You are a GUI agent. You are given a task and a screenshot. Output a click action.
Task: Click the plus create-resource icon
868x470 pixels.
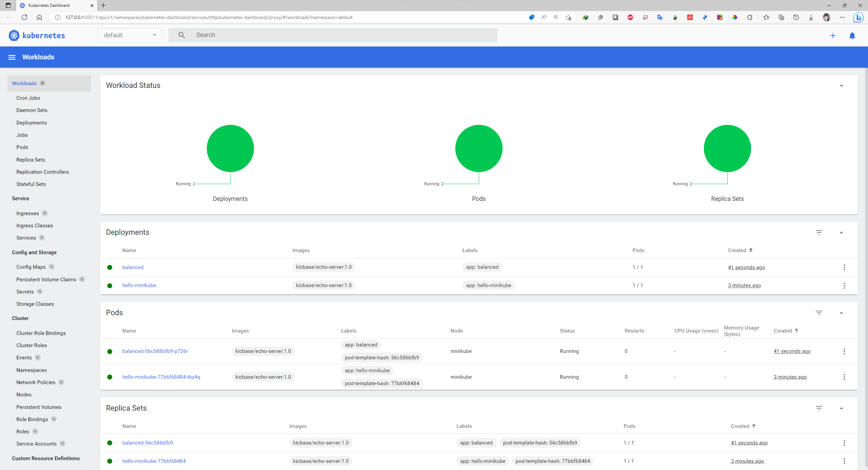(833, 36)
